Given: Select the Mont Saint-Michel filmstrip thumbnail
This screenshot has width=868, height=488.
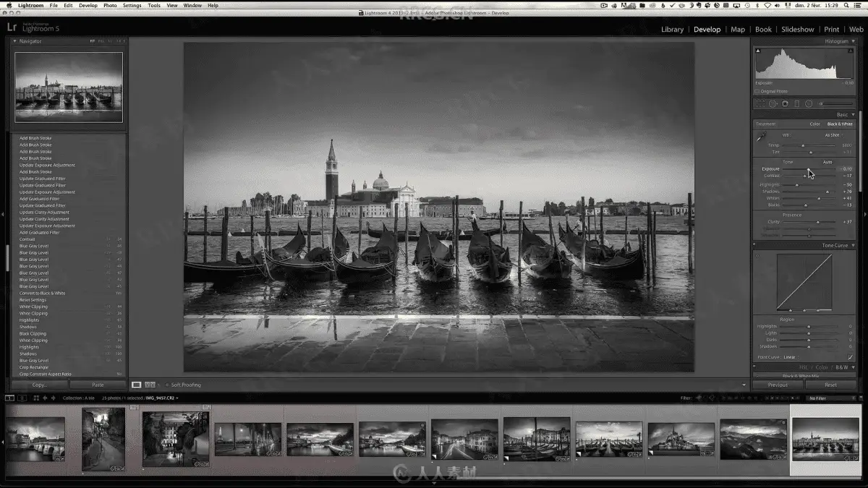Looking at the screenshot, I should point(681,440).
